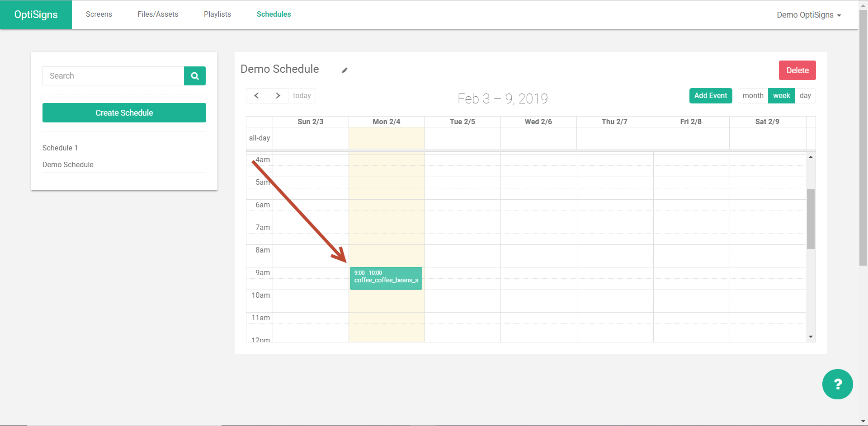The height and width of the screenshot is (426, 868).
Task: Click the Tue 2/5 column header
Action: pyautogui.click(x=462, y=122)
